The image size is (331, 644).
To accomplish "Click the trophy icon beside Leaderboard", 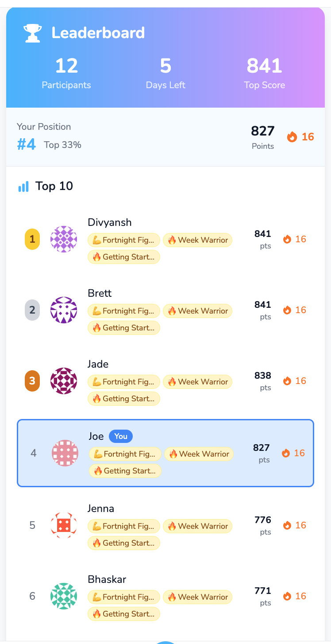I will click(x=33, y=33).
